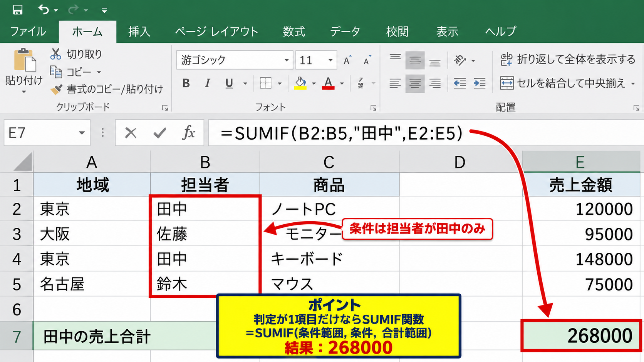Open the ファイル tab

(28, 32)
